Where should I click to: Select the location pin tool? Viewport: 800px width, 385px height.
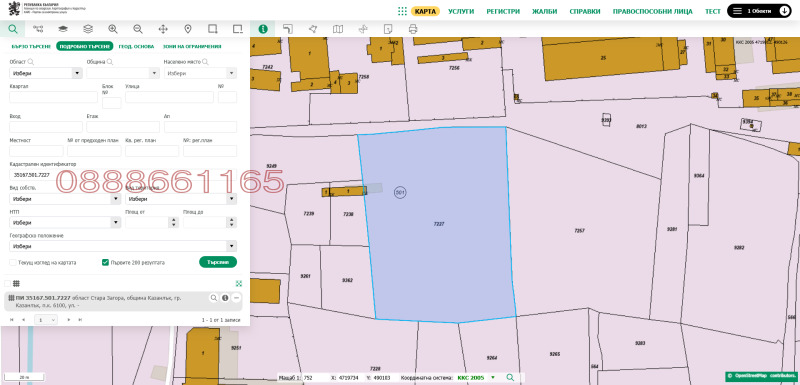pyautogui.click(x=188, y=29)
